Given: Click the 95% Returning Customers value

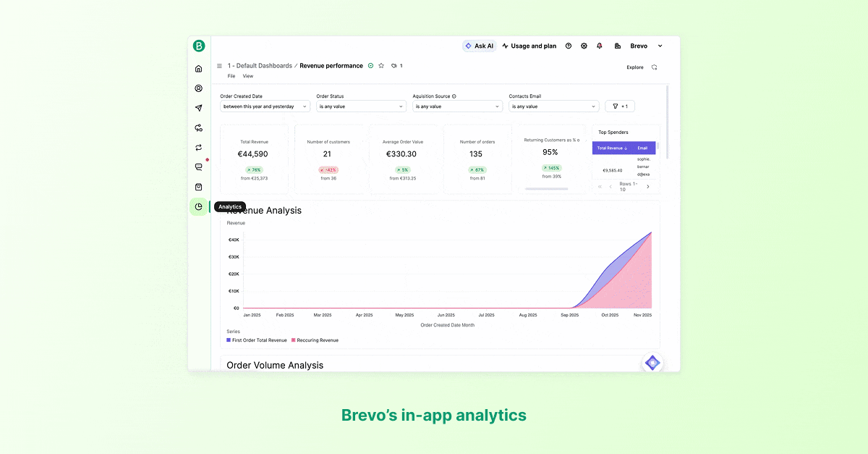Looking at the screenshot, I should coord(550,152).
